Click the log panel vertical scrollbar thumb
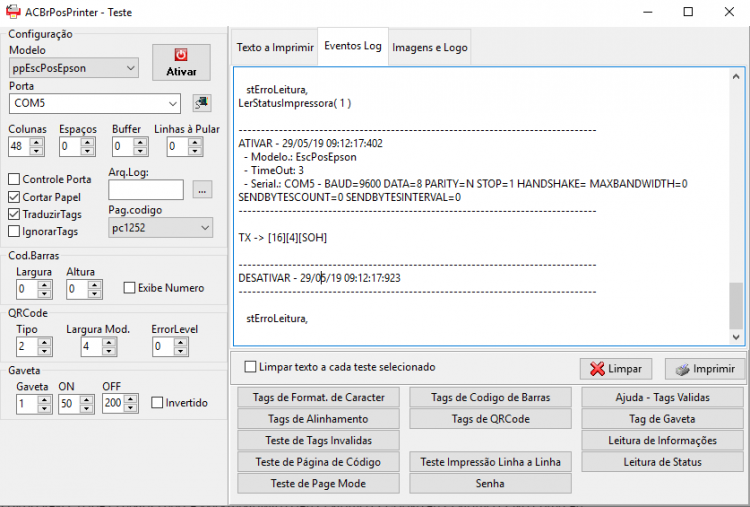 [x=736, y=305]
